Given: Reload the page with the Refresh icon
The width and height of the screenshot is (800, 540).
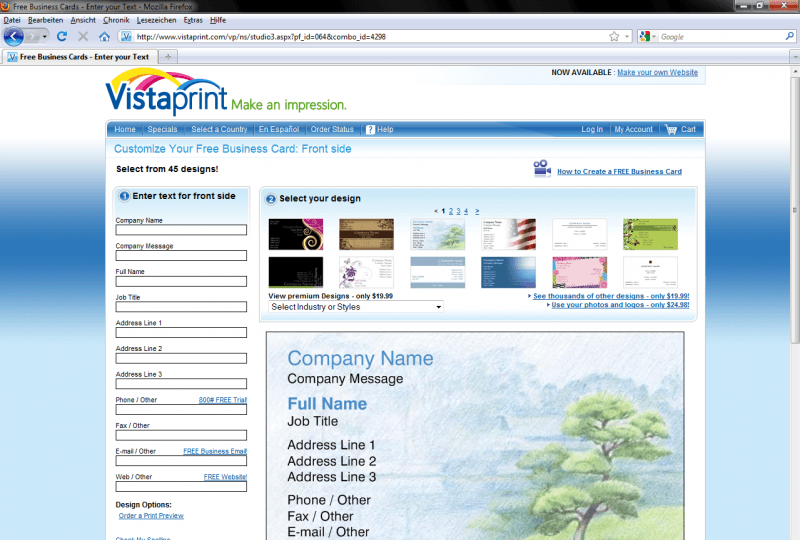Looking at the screenshot, I should [x=62, y=36].
